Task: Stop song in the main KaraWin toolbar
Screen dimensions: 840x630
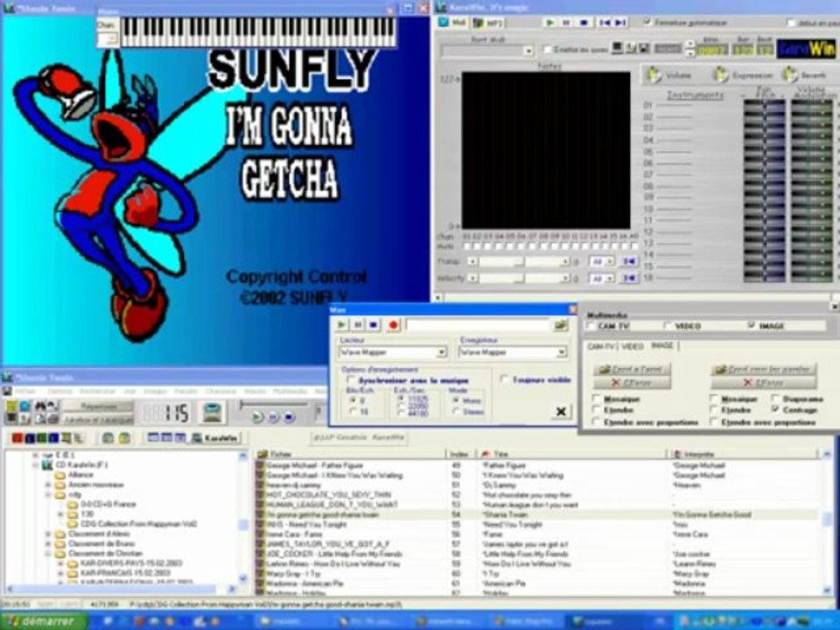Action: (290, 416)
